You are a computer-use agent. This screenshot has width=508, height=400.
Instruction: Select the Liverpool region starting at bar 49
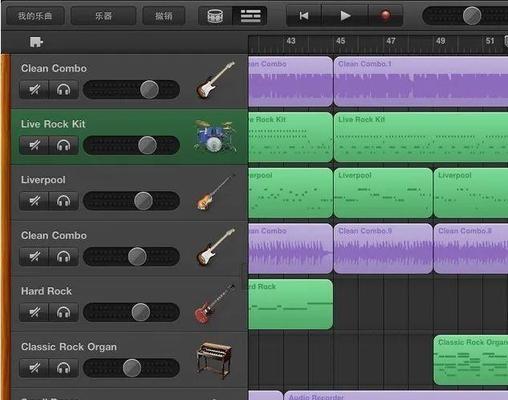471,193
